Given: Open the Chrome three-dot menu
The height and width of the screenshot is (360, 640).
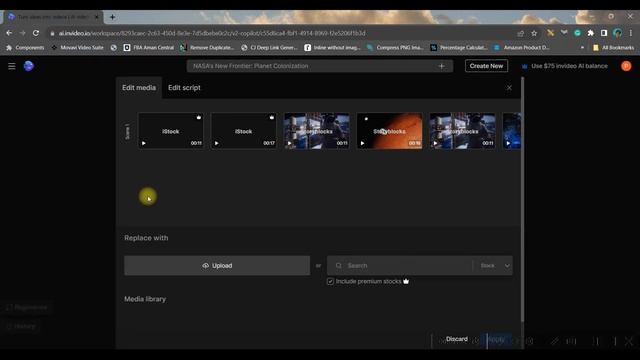Looking at the screenshot, I should [x=631, y=33].
